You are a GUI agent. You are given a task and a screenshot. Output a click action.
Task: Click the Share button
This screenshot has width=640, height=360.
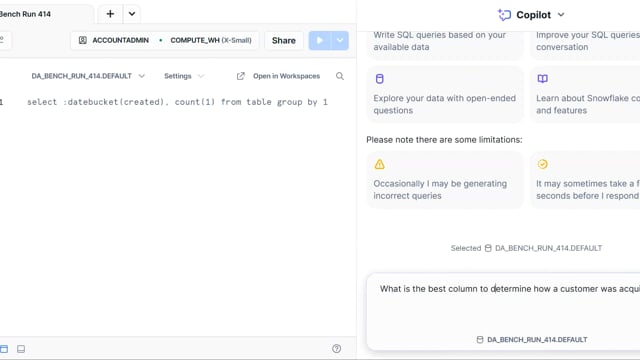(284, 40)
